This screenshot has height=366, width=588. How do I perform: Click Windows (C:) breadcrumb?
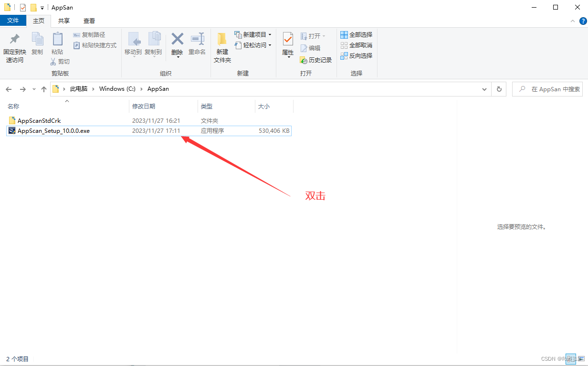[117, 89]
